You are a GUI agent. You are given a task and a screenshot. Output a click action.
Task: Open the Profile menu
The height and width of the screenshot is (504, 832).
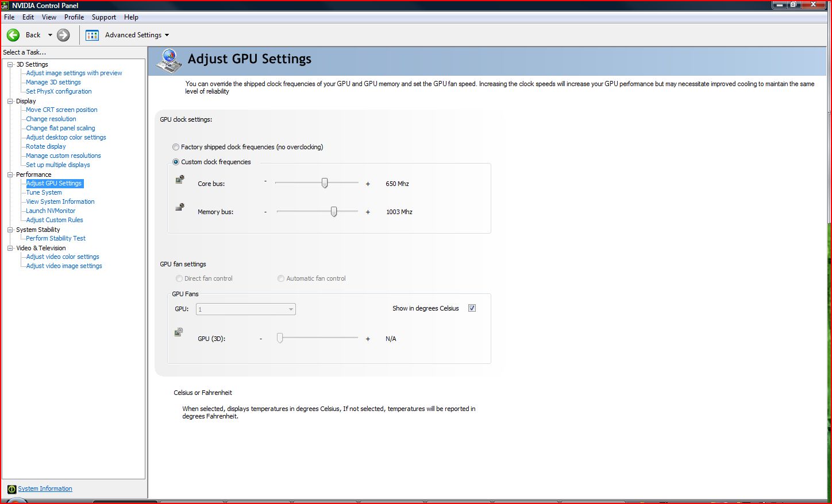pyautogui.click(x=74, y=17)
